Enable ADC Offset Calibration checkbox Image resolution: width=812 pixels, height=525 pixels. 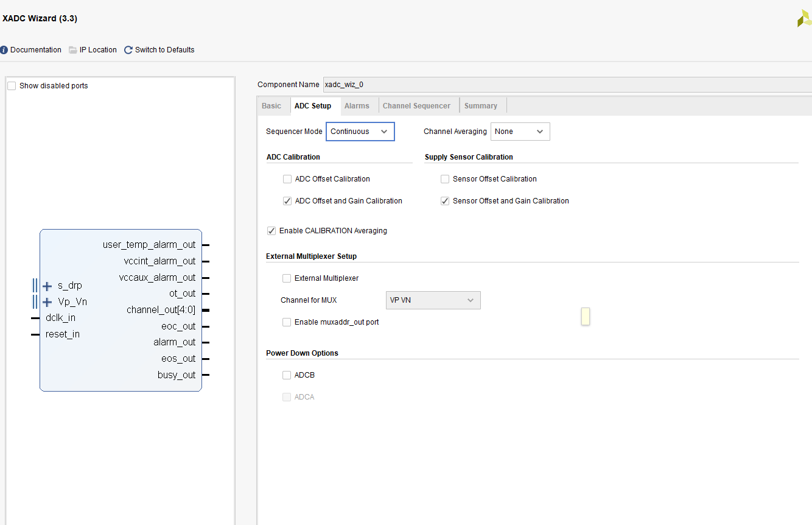[287, 179]
